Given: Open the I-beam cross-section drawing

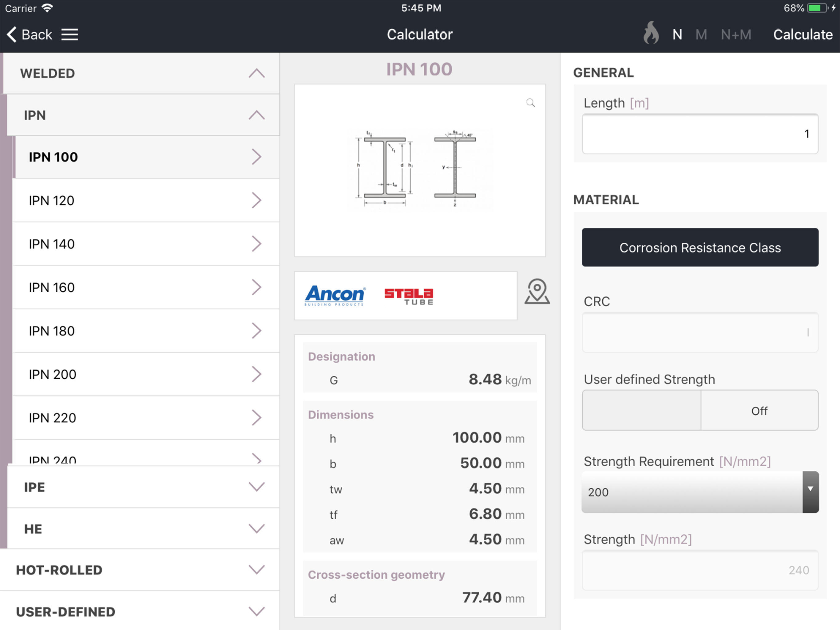Looking at the screenshot, I should click(x=420, y=170).
